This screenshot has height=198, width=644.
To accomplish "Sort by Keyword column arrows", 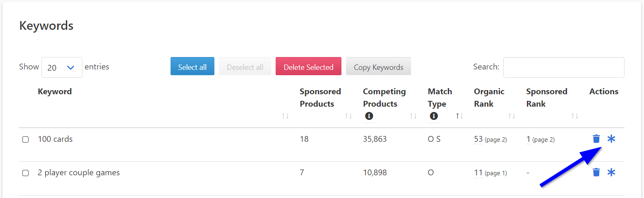I will [285, 116].
